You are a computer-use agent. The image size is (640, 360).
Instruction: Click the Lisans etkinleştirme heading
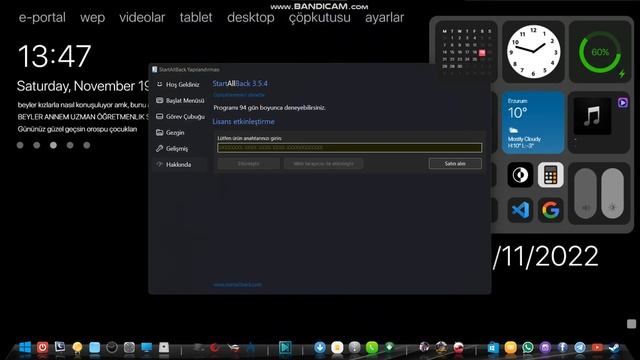point(243,122)
